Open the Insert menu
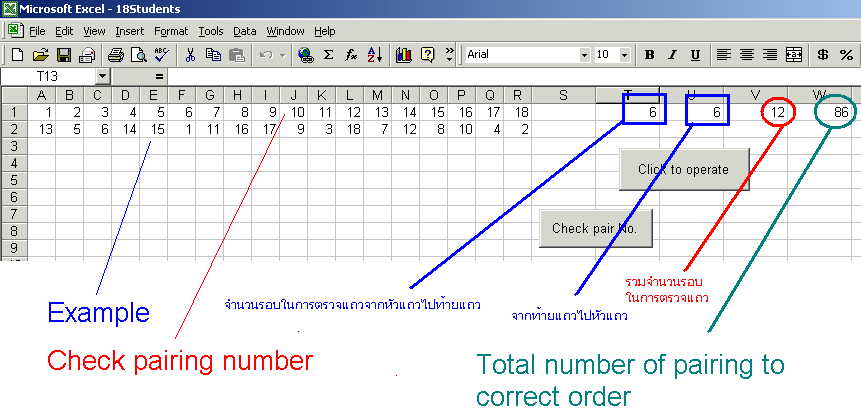The width and height of the screenshot is (861, 419). pos(130,31)
